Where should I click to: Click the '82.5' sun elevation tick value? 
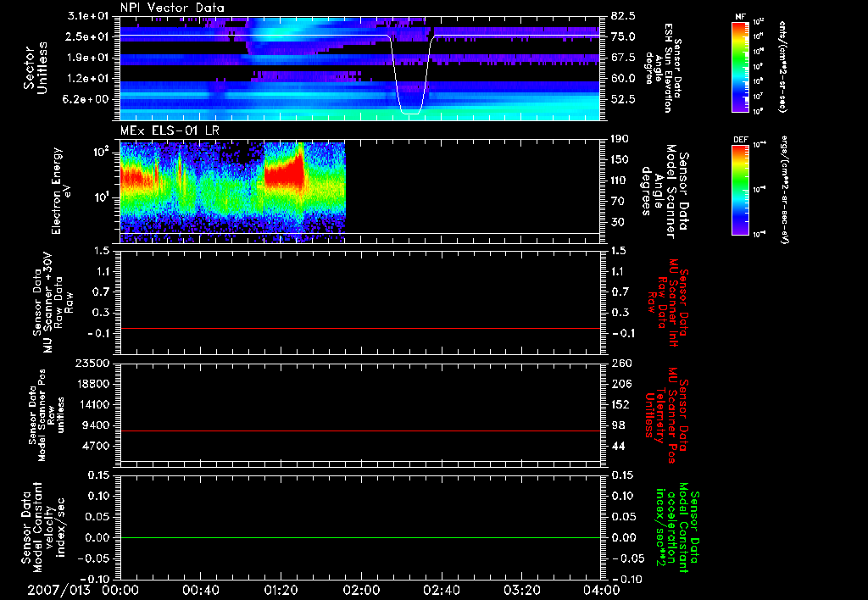pyautogui.click(x=623, y=16)
